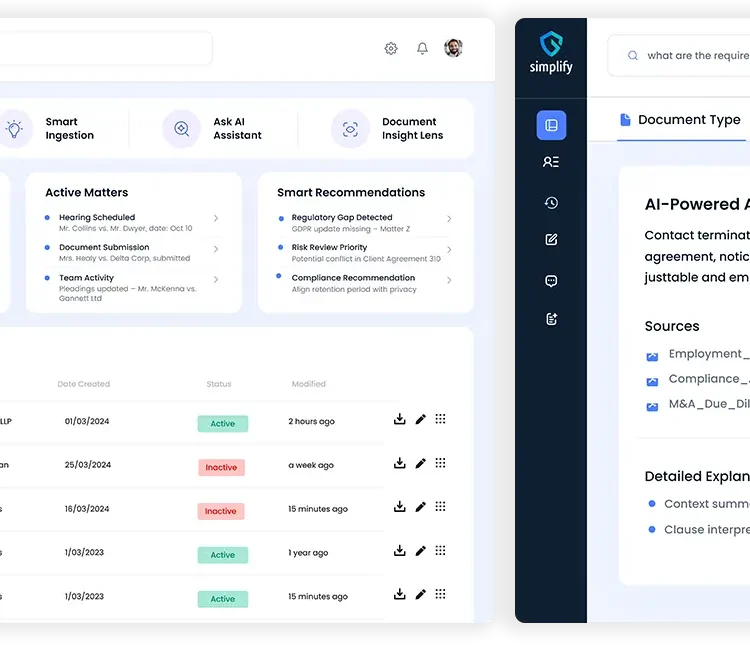Open contacts list icon in Simplify sidebar

[x=551, y=162]
